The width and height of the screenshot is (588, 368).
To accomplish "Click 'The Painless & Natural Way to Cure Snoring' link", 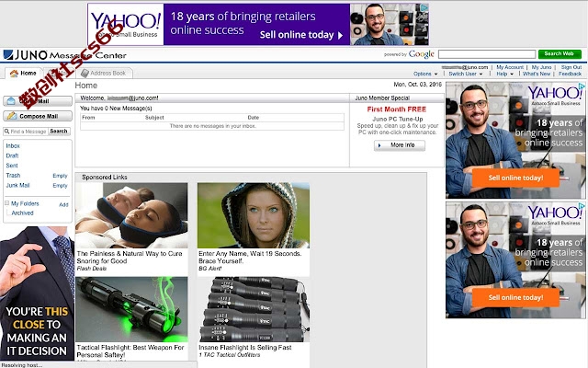I will (x=130, y=258).
